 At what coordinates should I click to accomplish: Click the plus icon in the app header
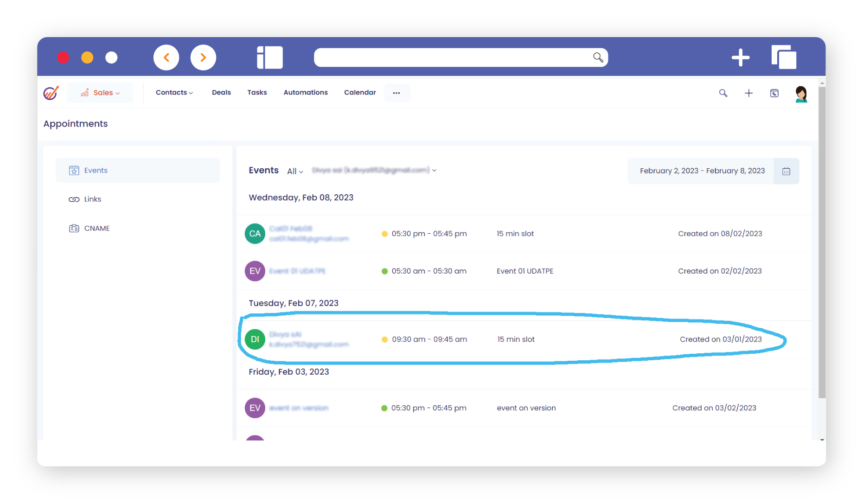coord(748,93)
